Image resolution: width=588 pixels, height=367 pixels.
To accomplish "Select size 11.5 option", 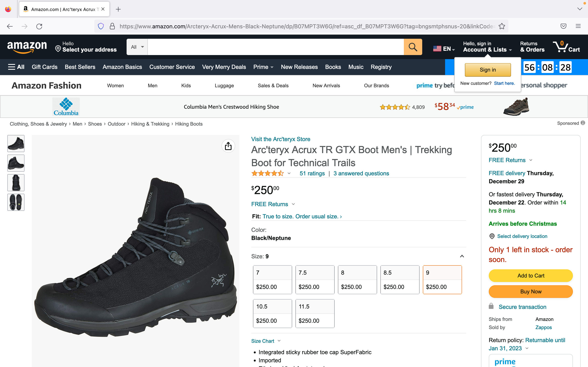I will pos(315,313).
